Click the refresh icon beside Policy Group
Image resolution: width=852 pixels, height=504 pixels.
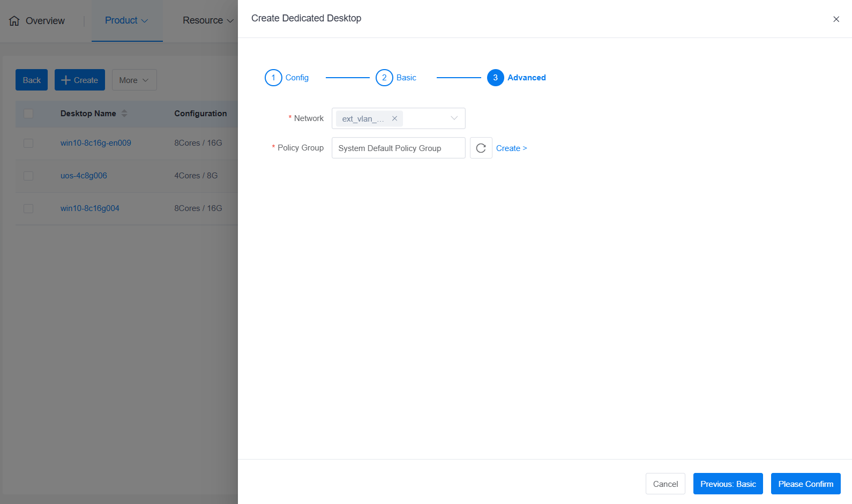tap(481, 148)
